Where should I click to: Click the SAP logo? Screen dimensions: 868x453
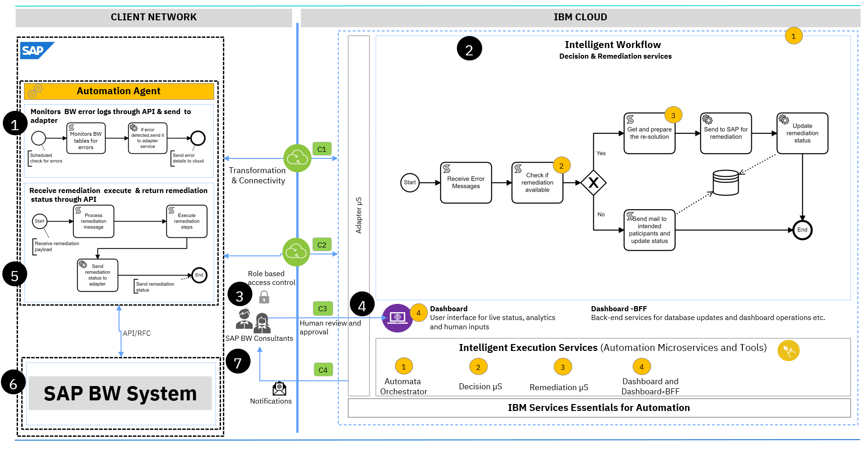click(36, 50)
